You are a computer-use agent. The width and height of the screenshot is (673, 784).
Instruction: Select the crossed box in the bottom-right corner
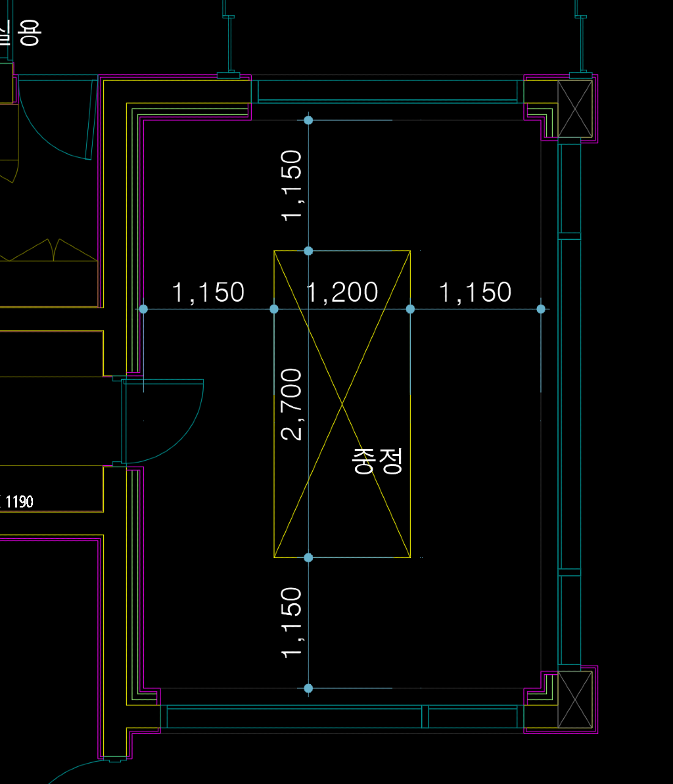click(575, 699)
